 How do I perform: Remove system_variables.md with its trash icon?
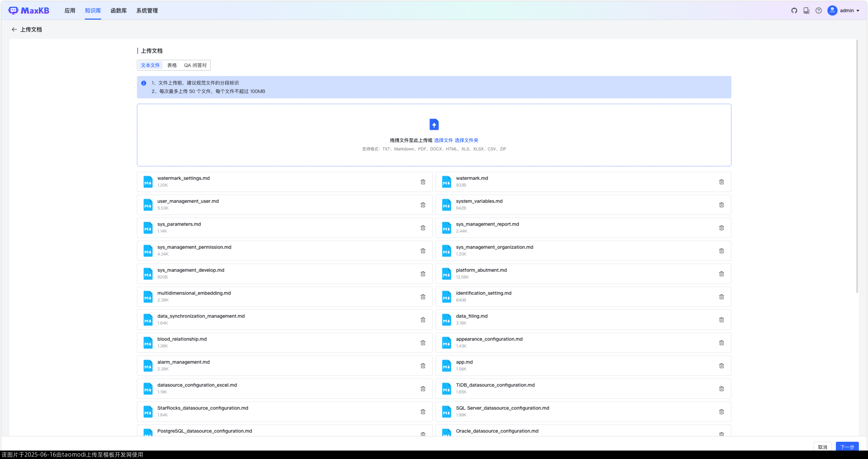[x=721, y=205]
